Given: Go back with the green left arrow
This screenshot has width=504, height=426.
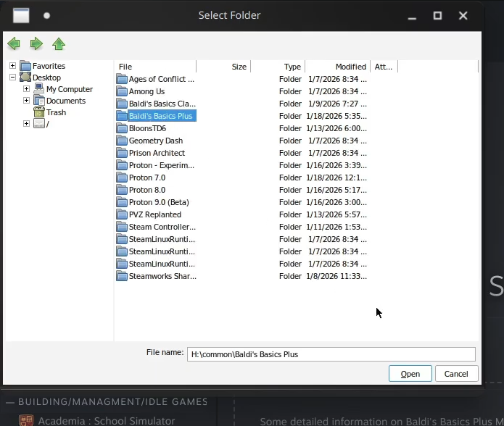Looking at the screenshot, I should point(14,43).
